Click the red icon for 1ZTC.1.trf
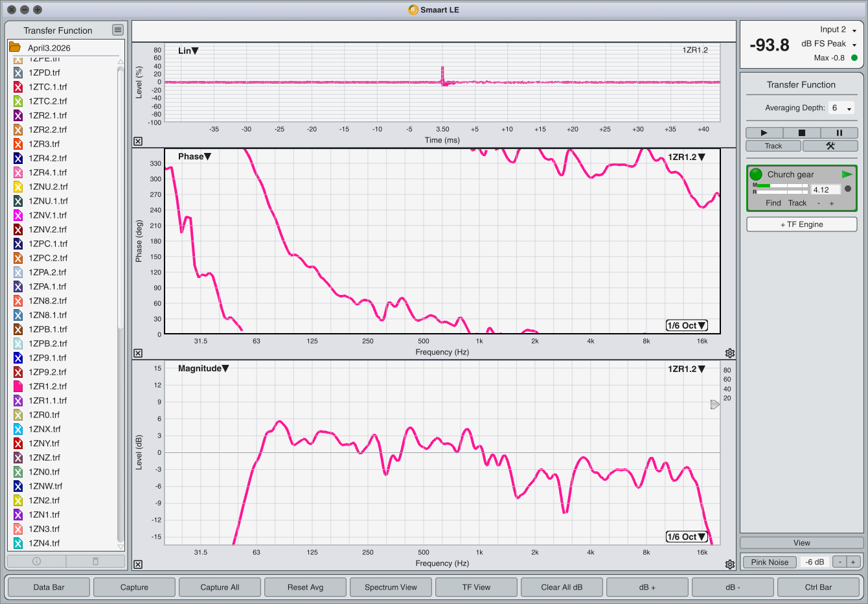This screenshot has height=604, width=868. point(18,87)
